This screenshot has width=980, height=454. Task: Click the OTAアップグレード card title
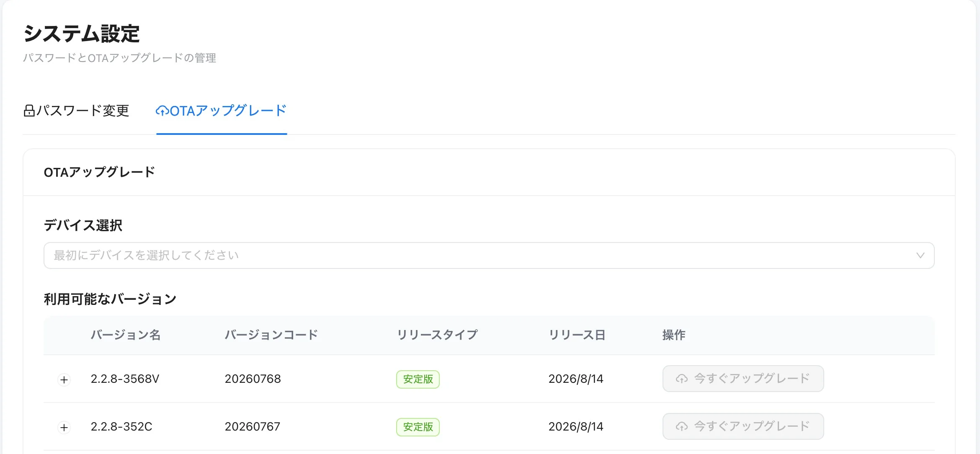[x=99, y=172]
